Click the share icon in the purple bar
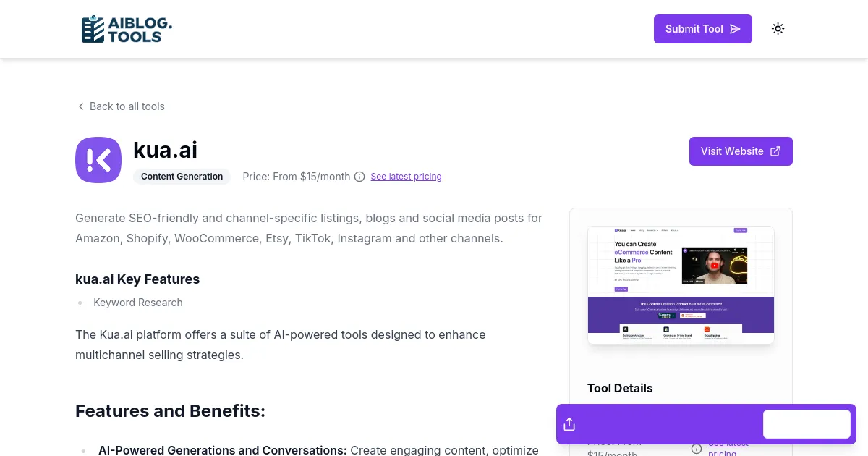This screenshot has width=868, height=456. [569, 424]
